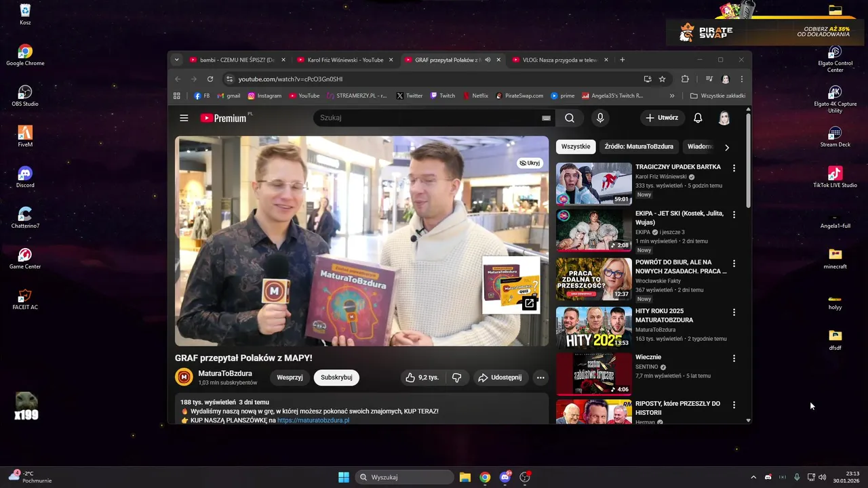
Task: Switch to the bambi - CZEMU NIE ŚPISZ tab
Action: click(x=237, y=60)
